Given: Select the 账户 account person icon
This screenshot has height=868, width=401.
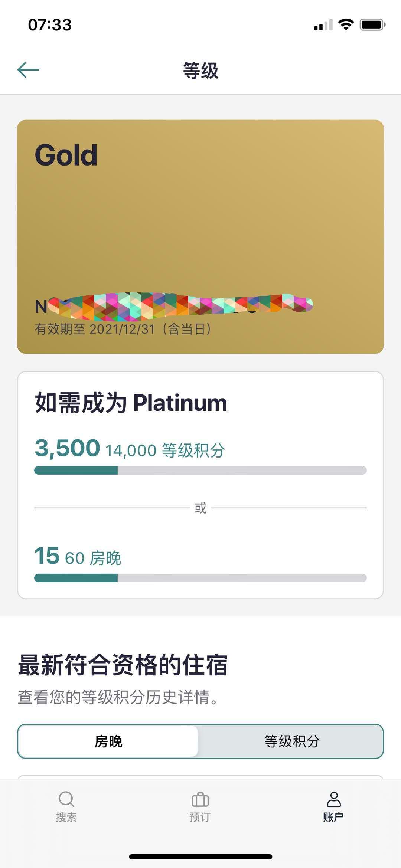Looking at the screenshot, I should (333, 799).
